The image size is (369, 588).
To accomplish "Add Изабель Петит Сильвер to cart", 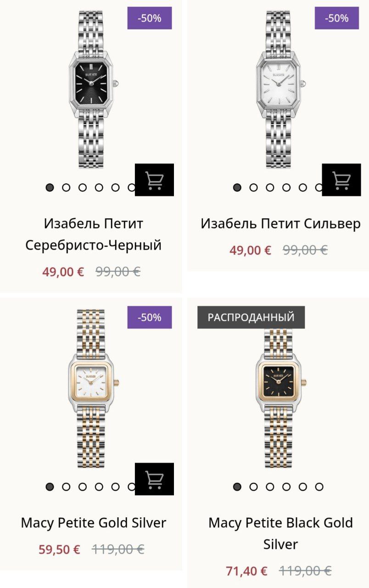I will [x=341, y=180].
